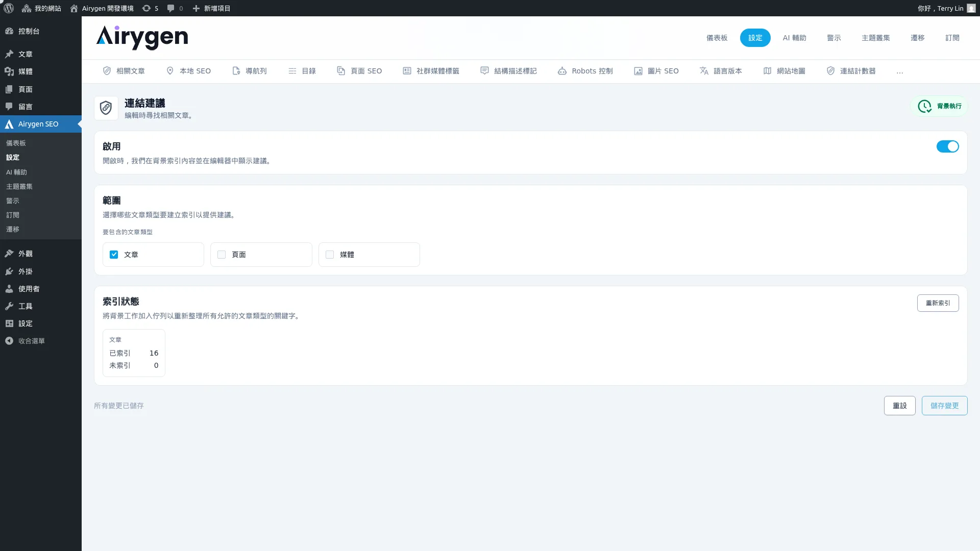The width and height of the screenshot is (980, 551).
Task: Open 我的網站 sites icon in admin bar
Action: [x=27, y=8]
